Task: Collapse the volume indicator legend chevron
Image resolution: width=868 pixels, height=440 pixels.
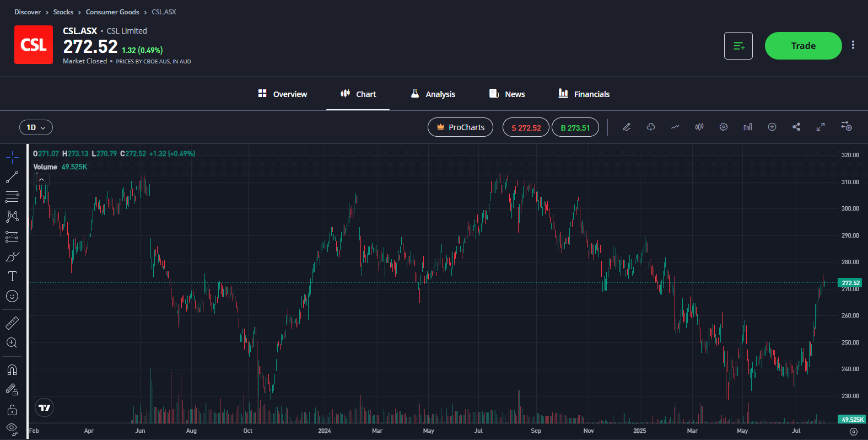Action: pyautogui.click(x=42, y=179)
